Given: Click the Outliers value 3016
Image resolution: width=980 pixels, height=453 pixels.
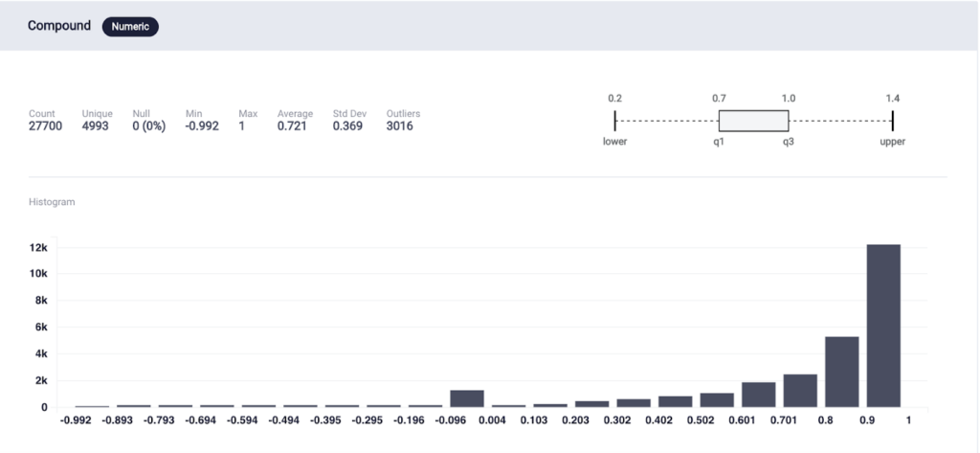Looking at the screenshot, I should tap(399, 125).
